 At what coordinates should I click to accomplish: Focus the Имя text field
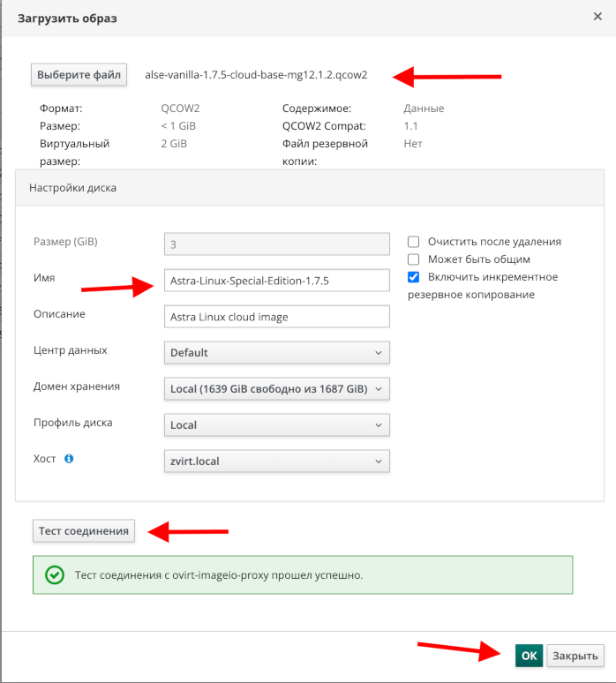point(276,281)
